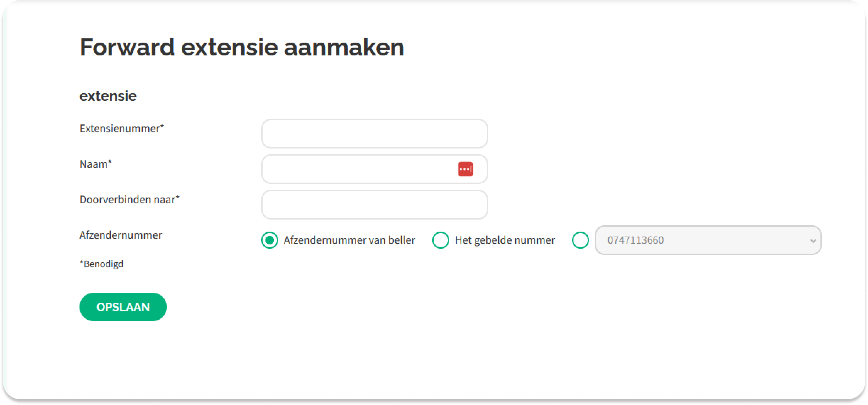
Task: Click the red password manager icon
Action: click(465, 169)
